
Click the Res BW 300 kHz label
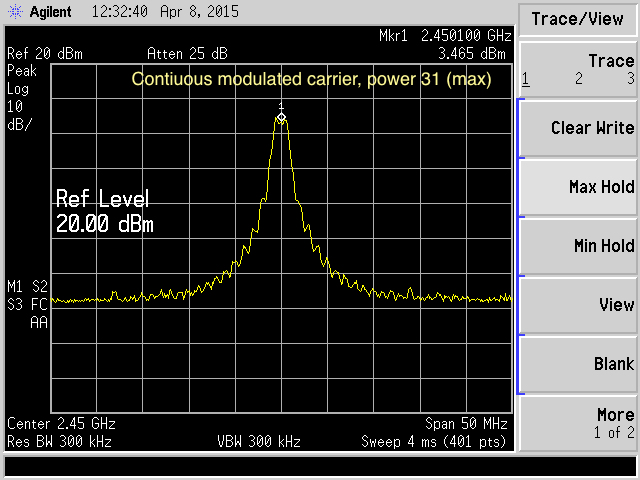[x=59, y=442]
